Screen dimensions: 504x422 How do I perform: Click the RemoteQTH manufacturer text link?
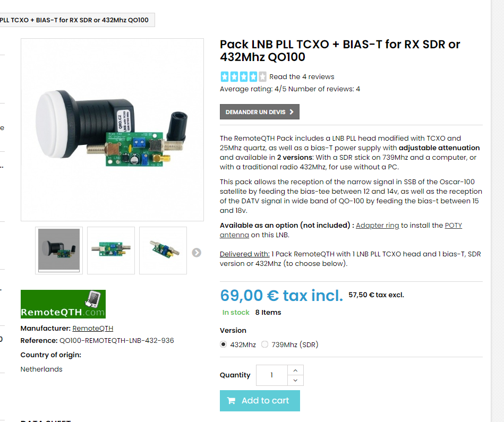pos(93,328)
